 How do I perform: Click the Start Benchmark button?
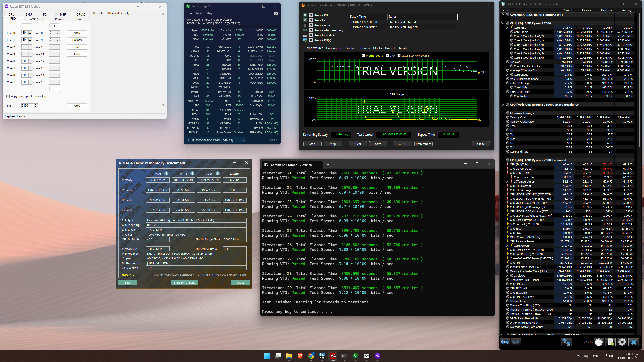(x=184, y=283)
